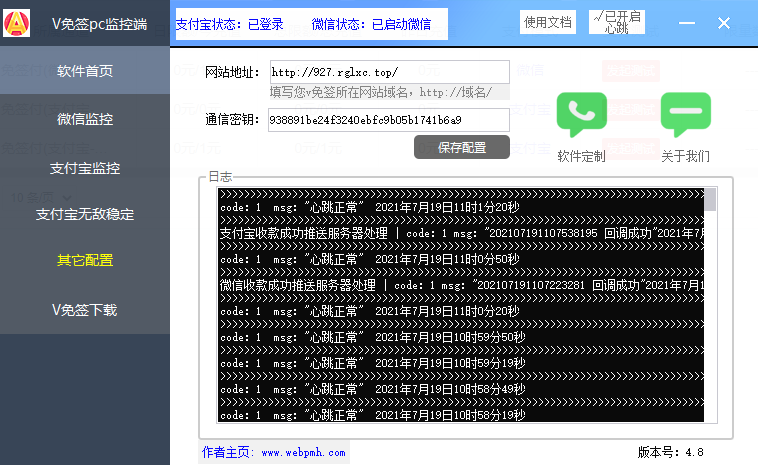Select 支付宝无敌稳定 in the sidebar
The image size is (758, 465).
coord(85,214)
